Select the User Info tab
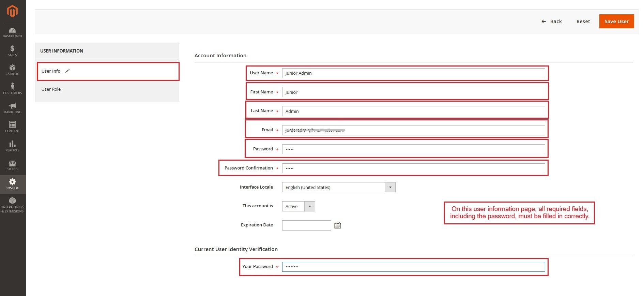This screenshot has width=644, height=296. (51, 71)
